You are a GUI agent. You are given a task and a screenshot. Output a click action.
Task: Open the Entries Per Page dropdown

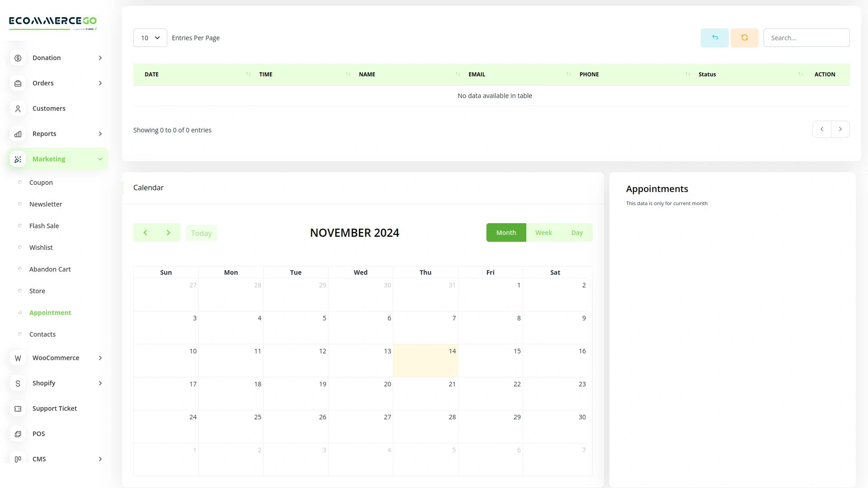click(150, 38)
